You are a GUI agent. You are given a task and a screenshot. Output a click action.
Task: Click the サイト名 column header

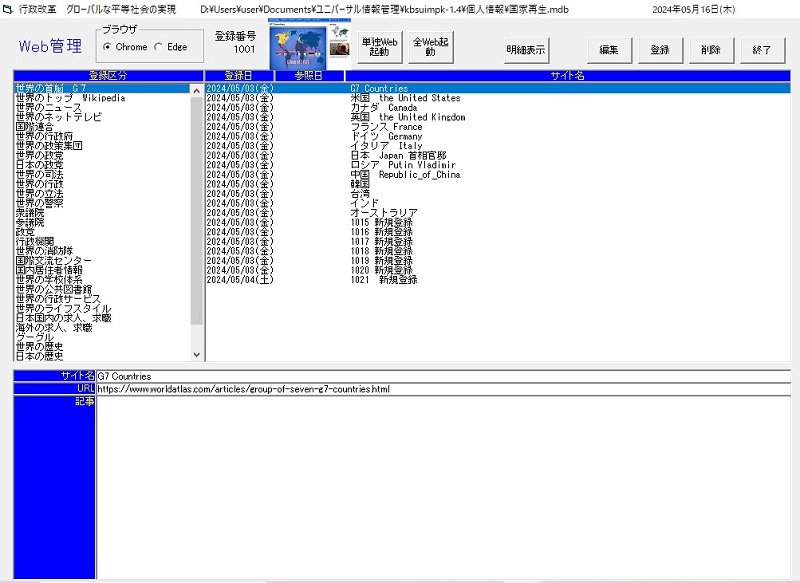[566, 75]
